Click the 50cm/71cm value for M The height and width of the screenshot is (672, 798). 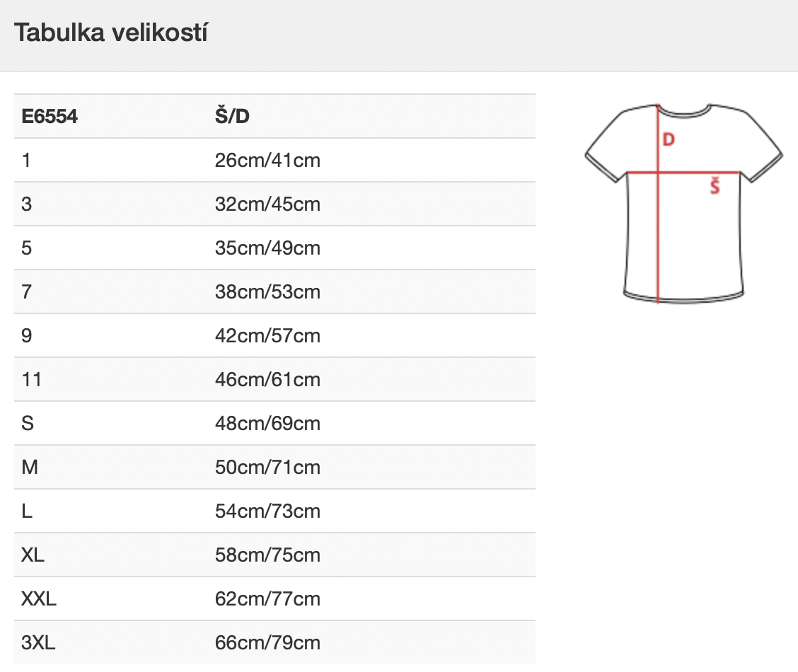point(267,467)
